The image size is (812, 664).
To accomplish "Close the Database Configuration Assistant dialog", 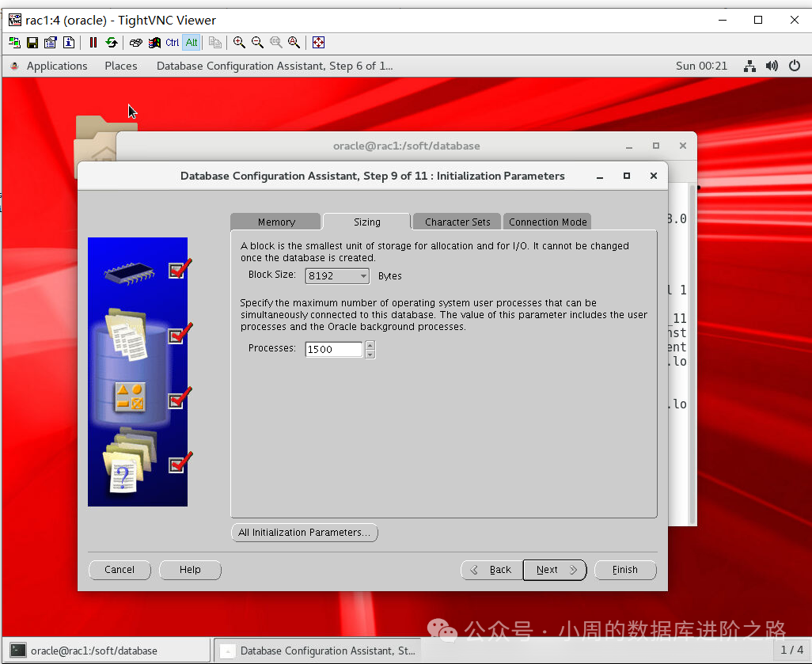I will click(x=654, y=176).
